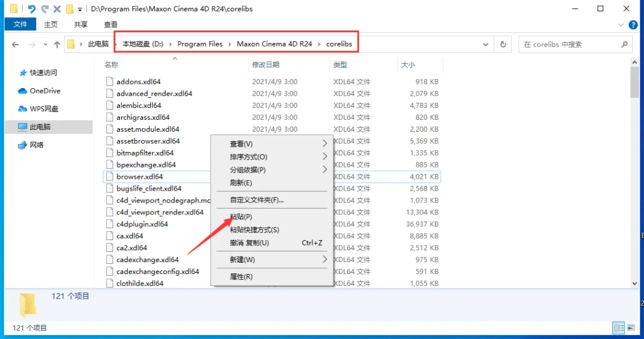This screenshot has height=339, width=644.
Task: Go up one folder level
Action: tap(57, 44)
